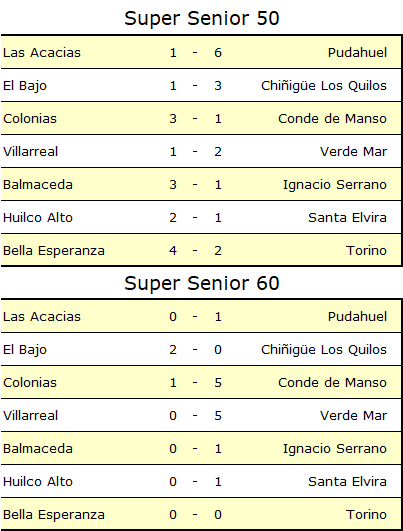Image resolution: width=403 pixels, height=531 pixels.
Task: Click El Bajo in Super Senior 60
Action: coord(25,350)
